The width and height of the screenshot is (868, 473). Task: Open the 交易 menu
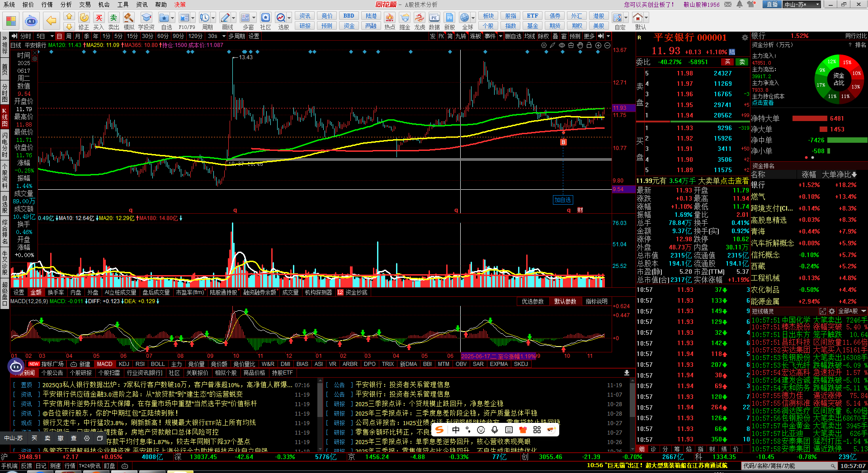point(85,5)
